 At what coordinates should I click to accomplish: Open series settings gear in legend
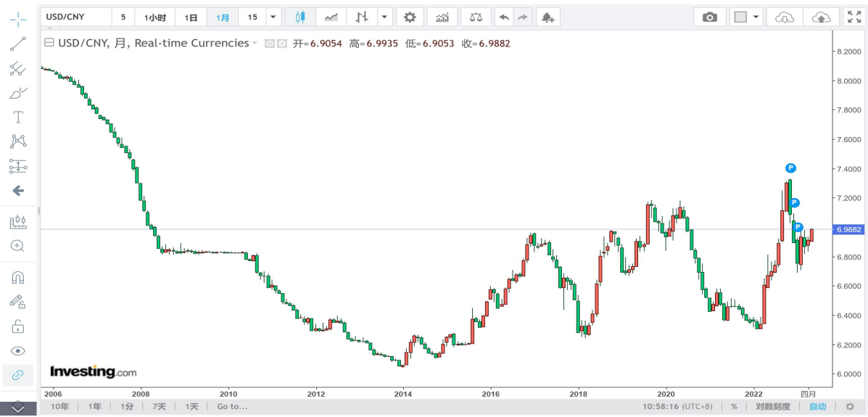(x=282, y=44)
